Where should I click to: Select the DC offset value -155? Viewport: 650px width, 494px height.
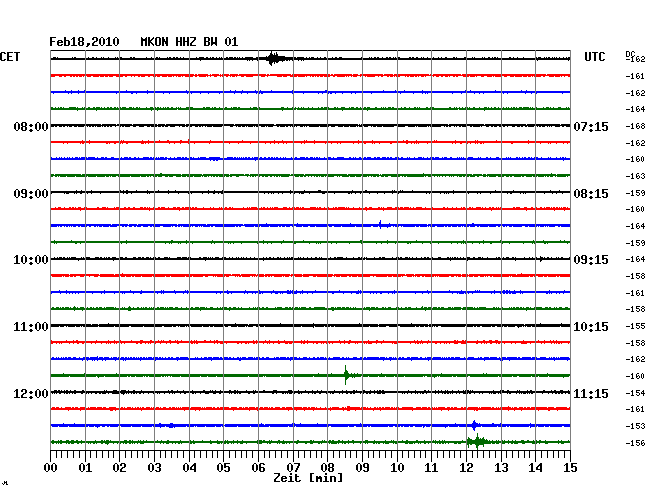coord(635,326)
